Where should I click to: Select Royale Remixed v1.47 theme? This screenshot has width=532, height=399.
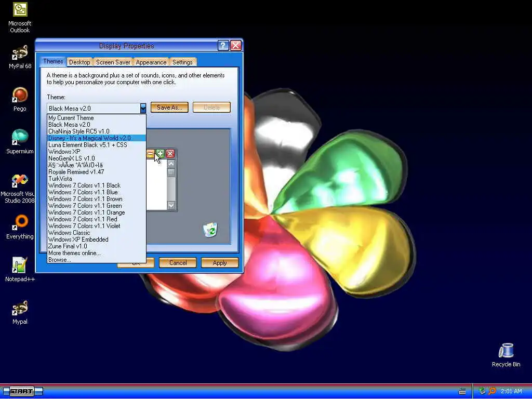point(96,172)
